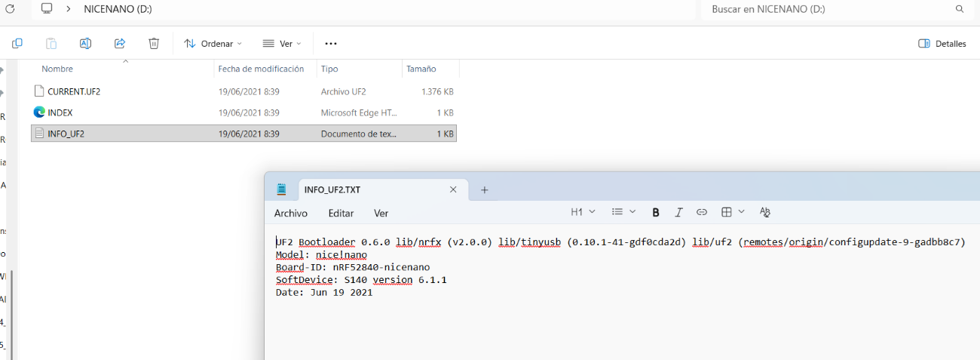Click the Share icon in Explorer toolbar
This screenshot has width=980, height=360.
120,43
